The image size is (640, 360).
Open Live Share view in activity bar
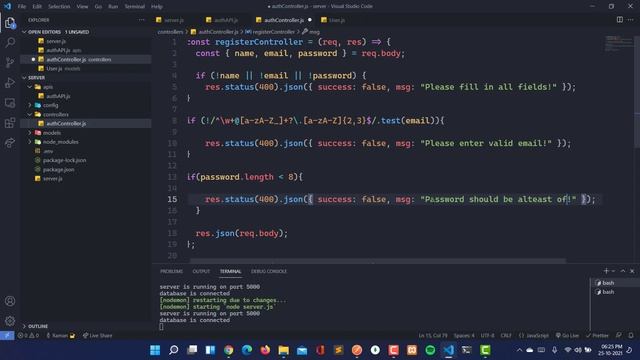point(10,142)
